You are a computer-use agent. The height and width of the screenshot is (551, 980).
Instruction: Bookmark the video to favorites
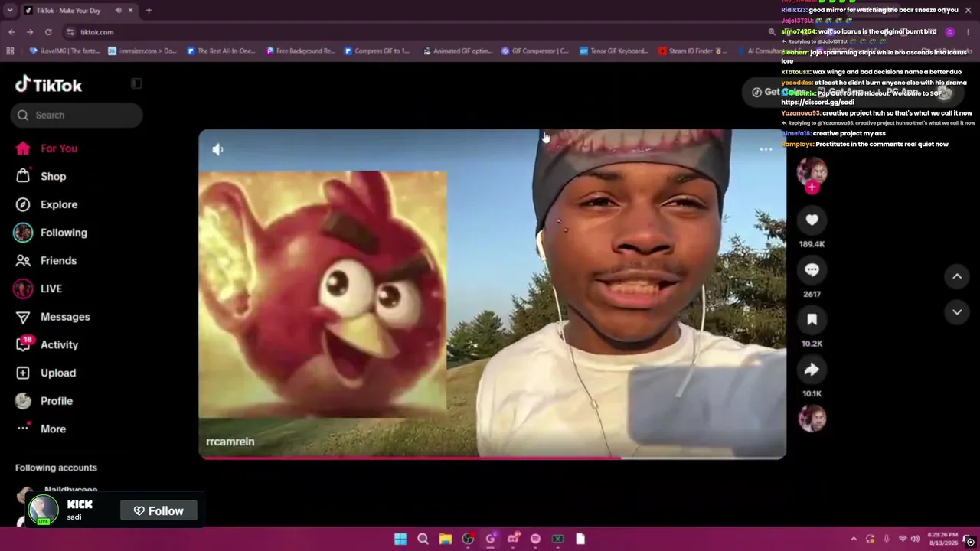point(812,320)
